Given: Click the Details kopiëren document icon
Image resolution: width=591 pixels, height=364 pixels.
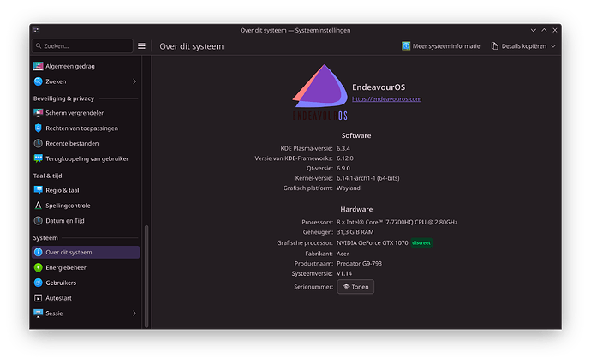Looking at the screenshot, I should tap(494, 46).
